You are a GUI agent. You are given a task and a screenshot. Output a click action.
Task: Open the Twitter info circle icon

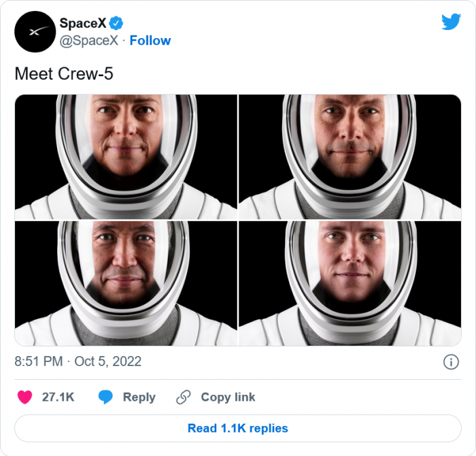click(450, 362)
